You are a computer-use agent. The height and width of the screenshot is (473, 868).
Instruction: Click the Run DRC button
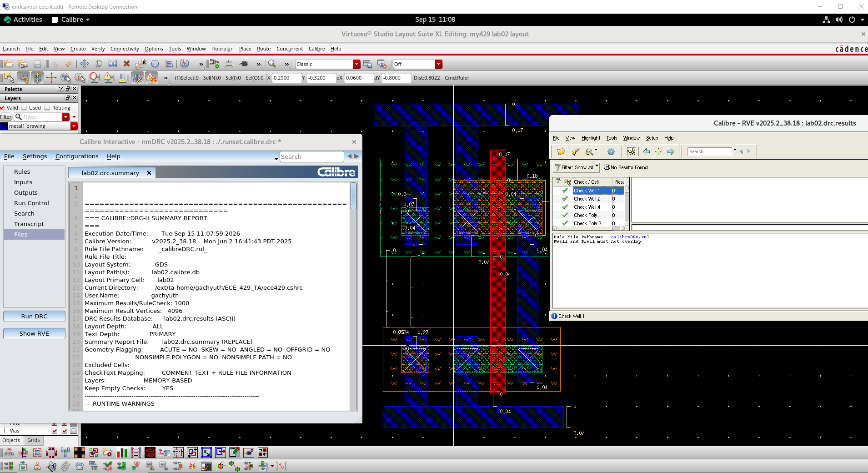pos(34,316)
